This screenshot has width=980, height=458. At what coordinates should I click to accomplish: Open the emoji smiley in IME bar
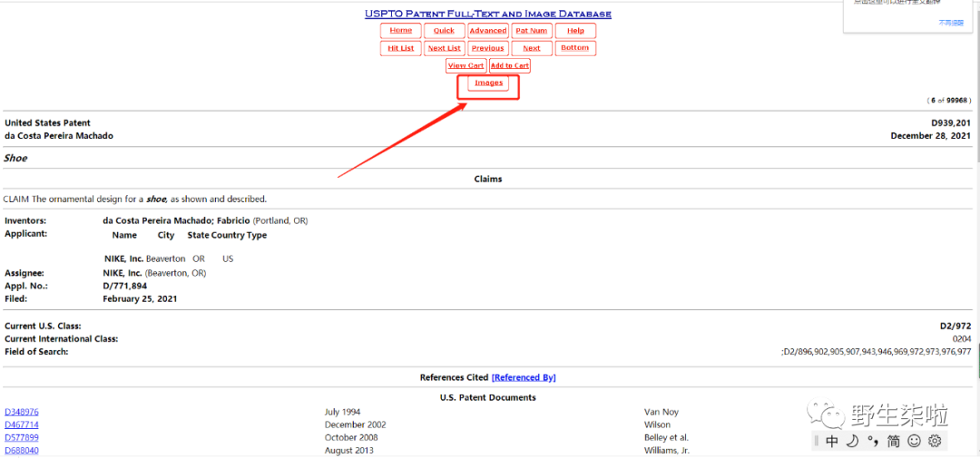pyautogui.click(x=914, y=441)
